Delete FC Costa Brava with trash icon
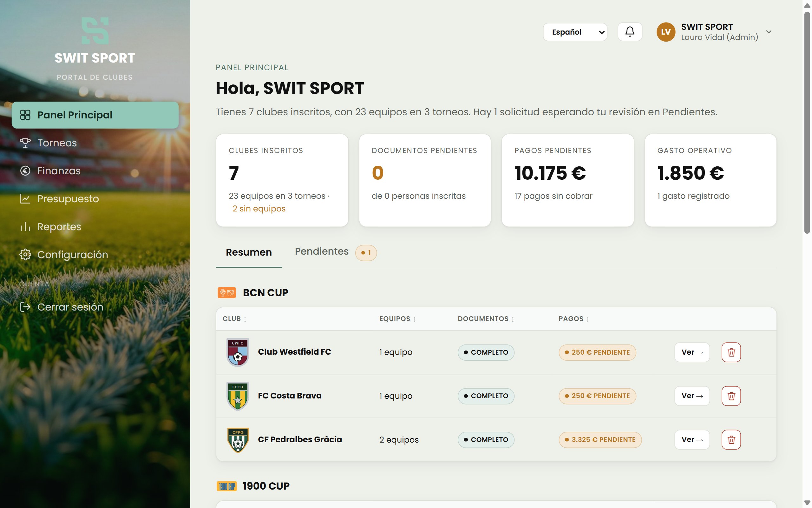The image size is (812, 508). pyautogui.click(x=731, y=396)
